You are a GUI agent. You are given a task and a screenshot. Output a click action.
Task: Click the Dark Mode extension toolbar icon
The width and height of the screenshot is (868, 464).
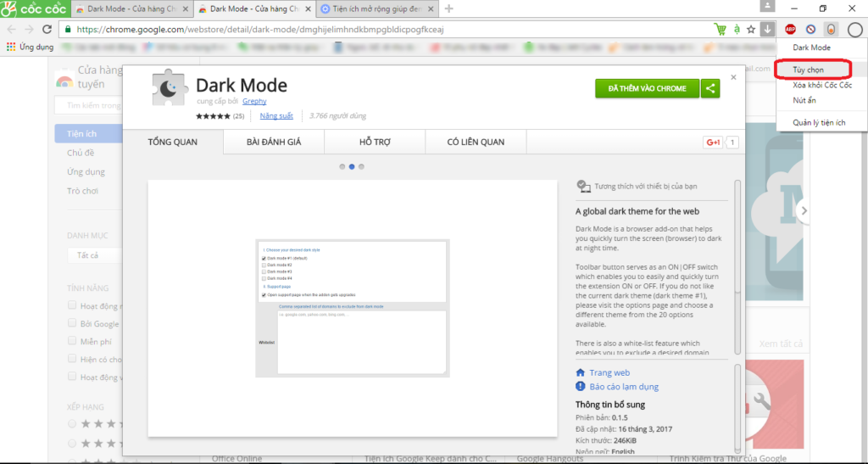coord(831,29)
